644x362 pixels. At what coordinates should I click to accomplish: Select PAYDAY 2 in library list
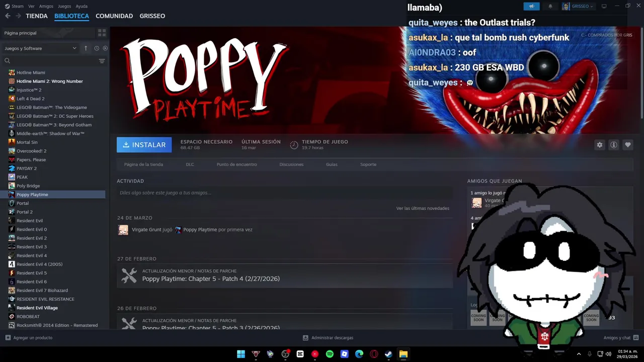[x=26, y=168]
